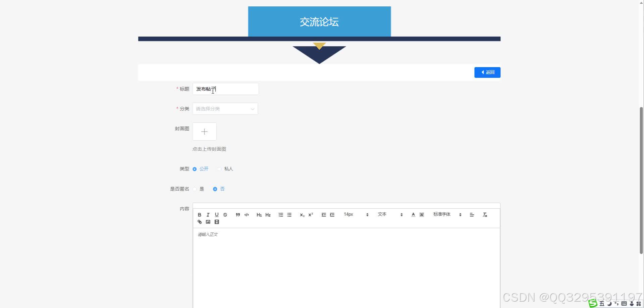Click the 返回 back button

[x=487, y=72]
